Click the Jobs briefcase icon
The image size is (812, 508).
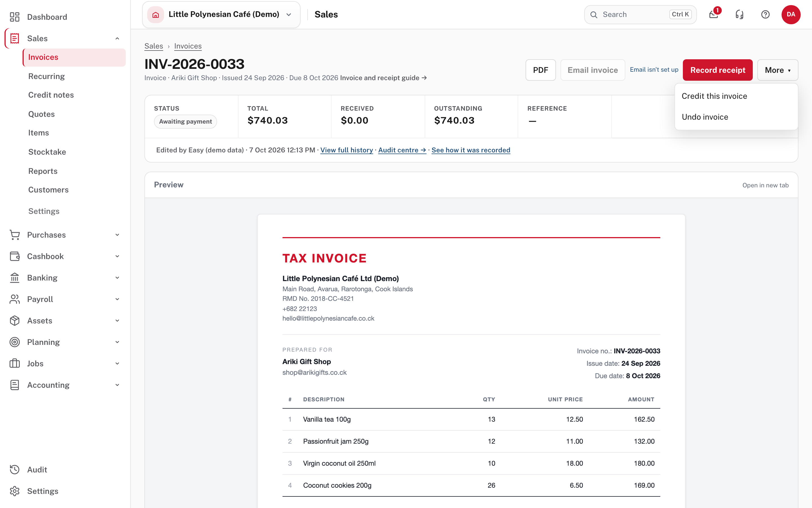(x=14, y=364)
